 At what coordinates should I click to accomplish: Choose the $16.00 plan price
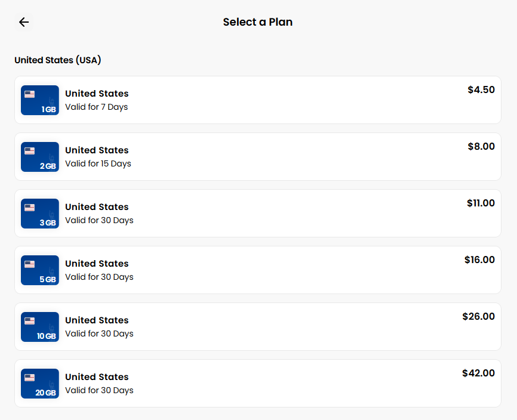click(479, 260)
